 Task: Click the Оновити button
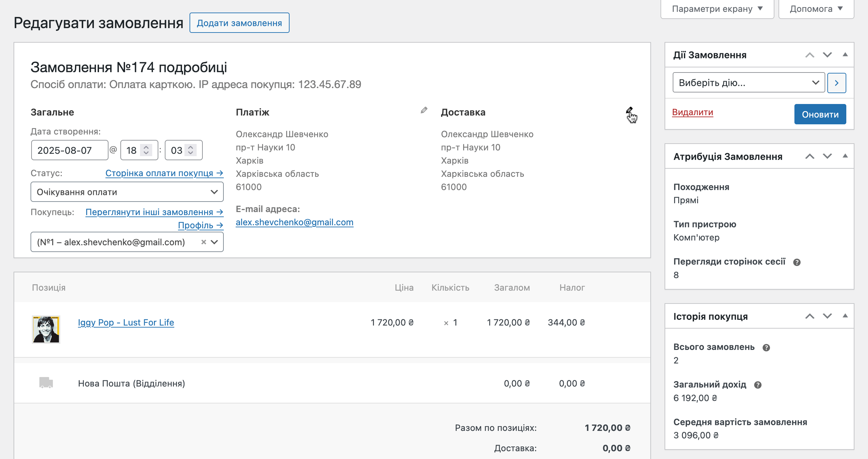pos(820,114)
